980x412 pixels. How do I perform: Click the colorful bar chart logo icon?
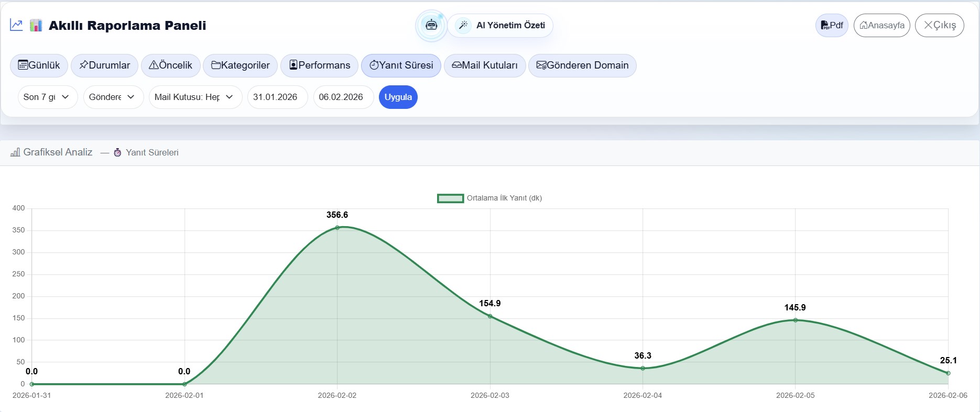click(x=36, y=25)
